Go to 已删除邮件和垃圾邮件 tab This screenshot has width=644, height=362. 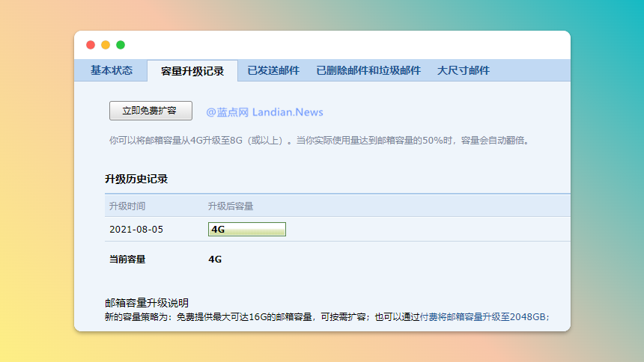click(x=368, y=70)
